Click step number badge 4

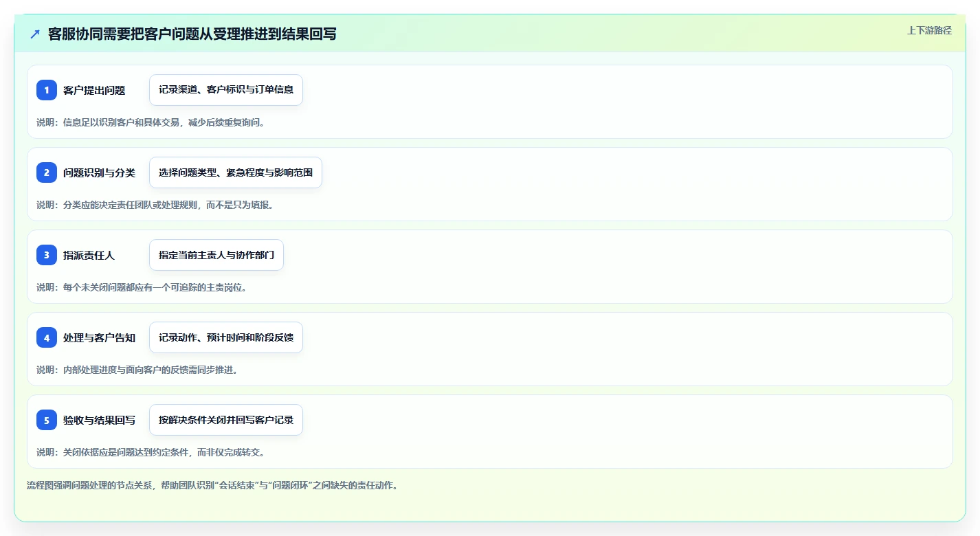(47, 337)
